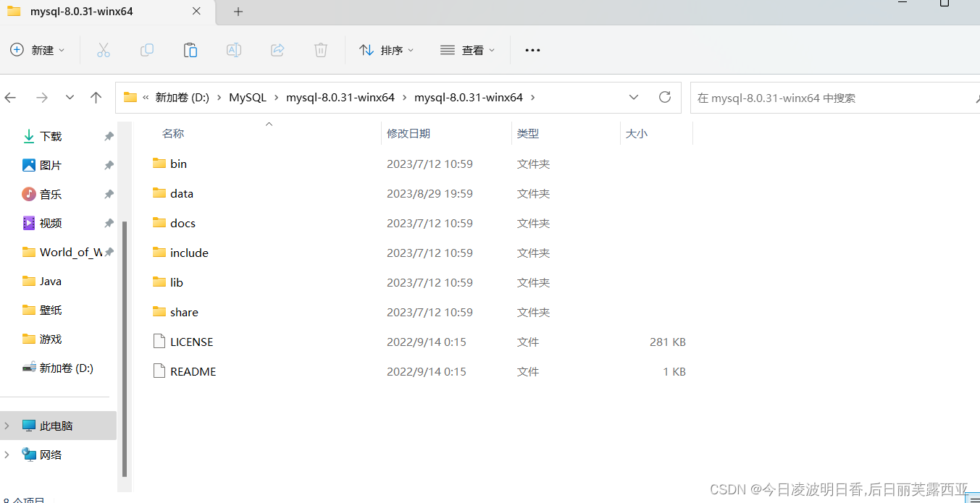Click the Refresh icon in the address bar

(665, 97)
